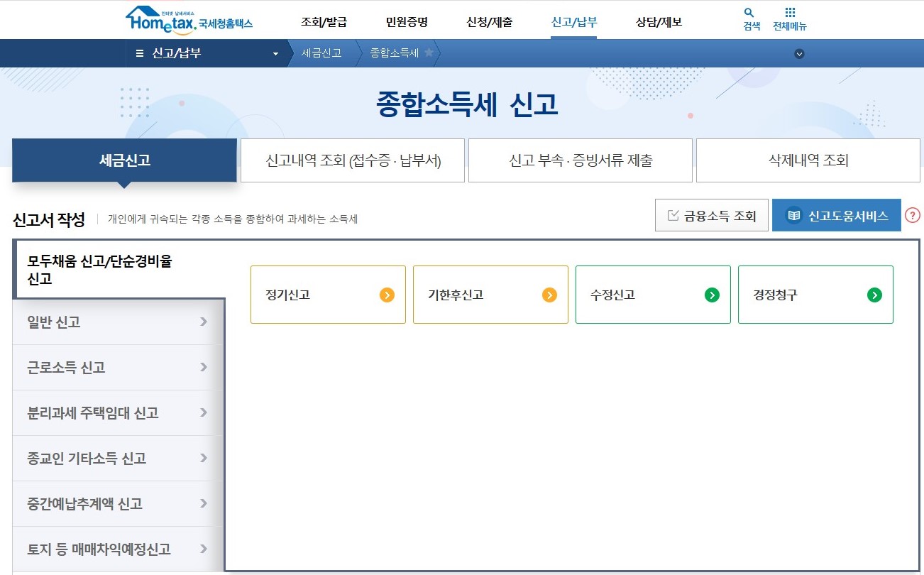The width and height of the screenshot is (924, 575).
Task: Select 분리과세 주택임대 신고 in side menu
Action: pyautogui.click(x=118, y=413)
